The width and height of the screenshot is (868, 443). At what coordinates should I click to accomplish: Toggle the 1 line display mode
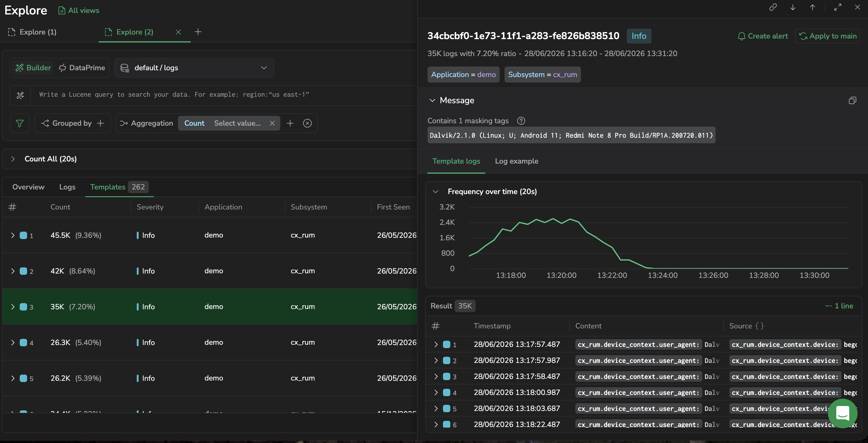[839, 306]
